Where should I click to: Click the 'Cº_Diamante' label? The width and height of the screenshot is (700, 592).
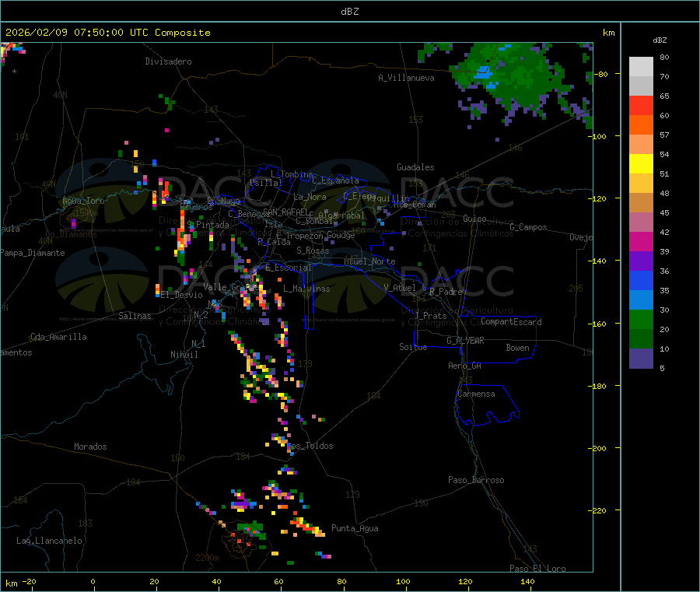click(71, 234)
